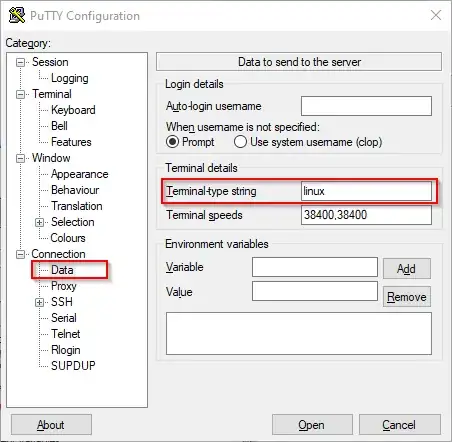
Task: Click the environment variables list box
Action: click(x=299, y=333)
